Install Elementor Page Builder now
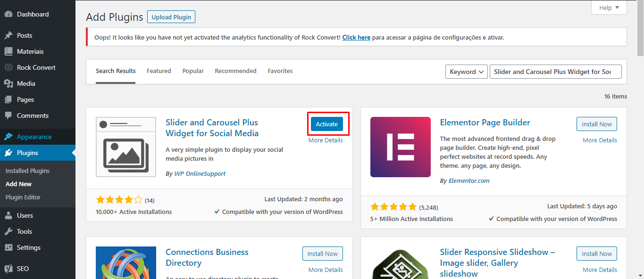This screenshot has height=279, width=644. click(597, 124)
